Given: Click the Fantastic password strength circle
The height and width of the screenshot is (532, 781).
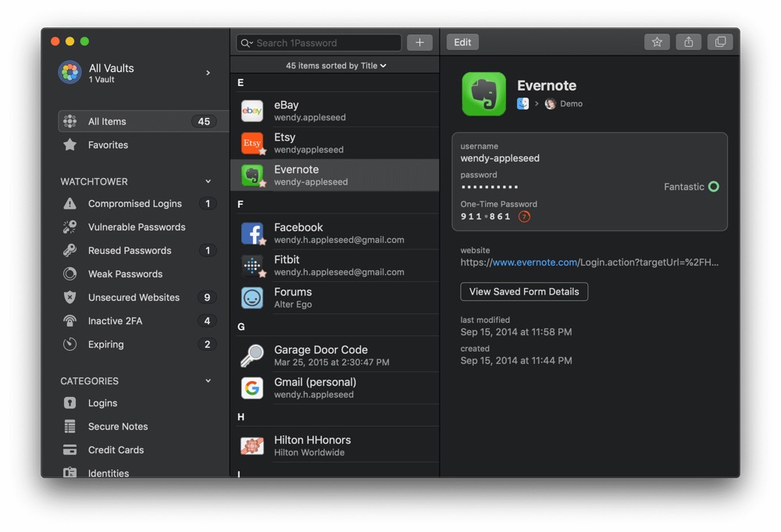Looking at the screenshot, I should click(713, 187).
